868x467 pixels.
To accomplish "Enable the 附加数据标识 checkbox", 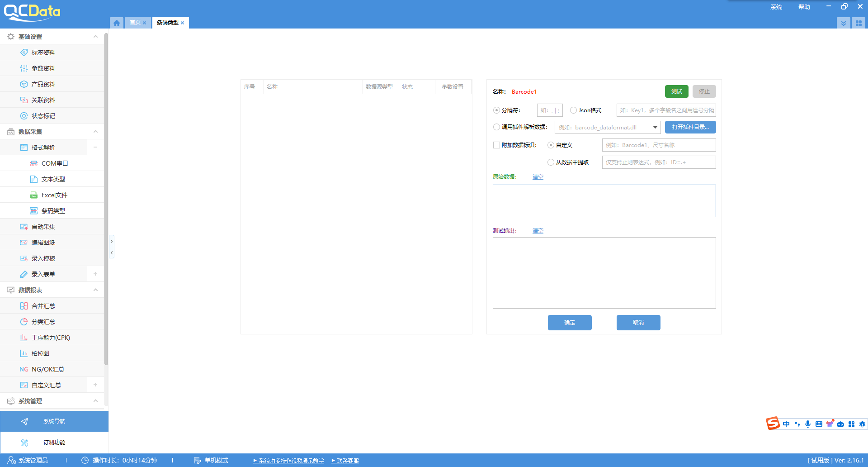I will pos(496,145).
